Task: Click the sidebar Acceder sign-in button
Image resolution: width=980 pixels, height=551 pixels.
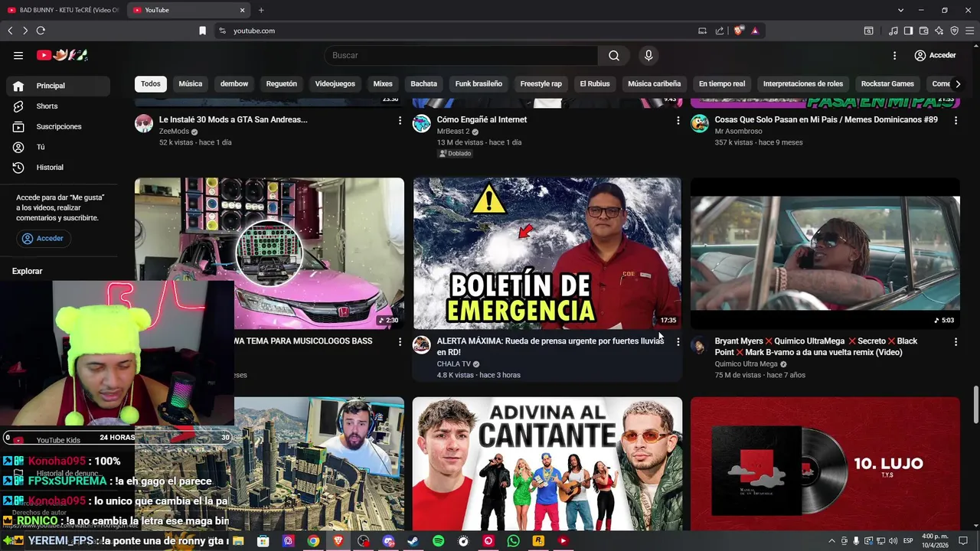Action: click(44, 238)
